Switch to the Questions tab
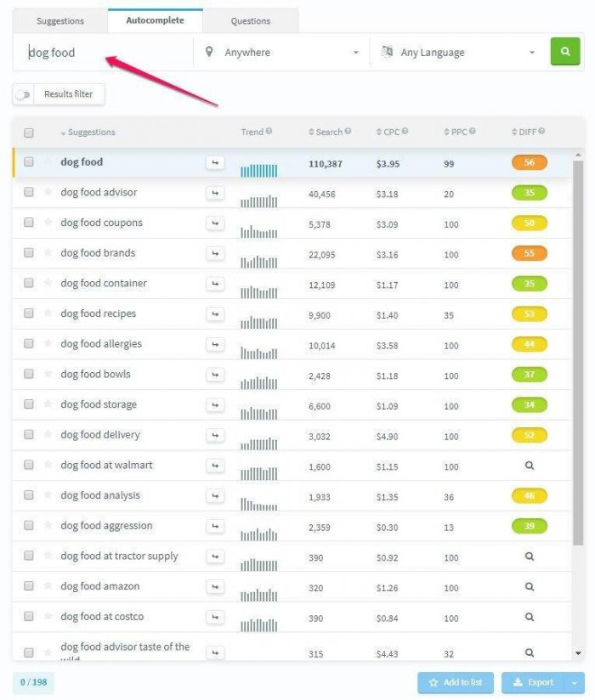This screenshot has width=595, height=700. (x=251, y=21)
